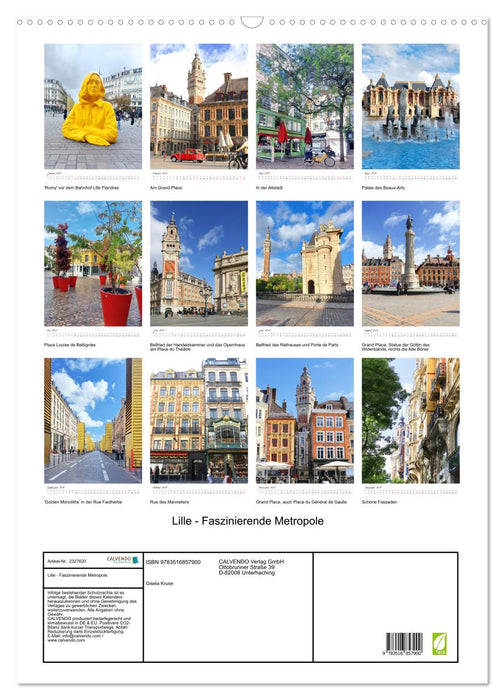The height and width of the screenshot is (700, 504).
Task: Click caption 'Grand Place, auch Place du Général de Gaulle'
Action: (301, 502)
